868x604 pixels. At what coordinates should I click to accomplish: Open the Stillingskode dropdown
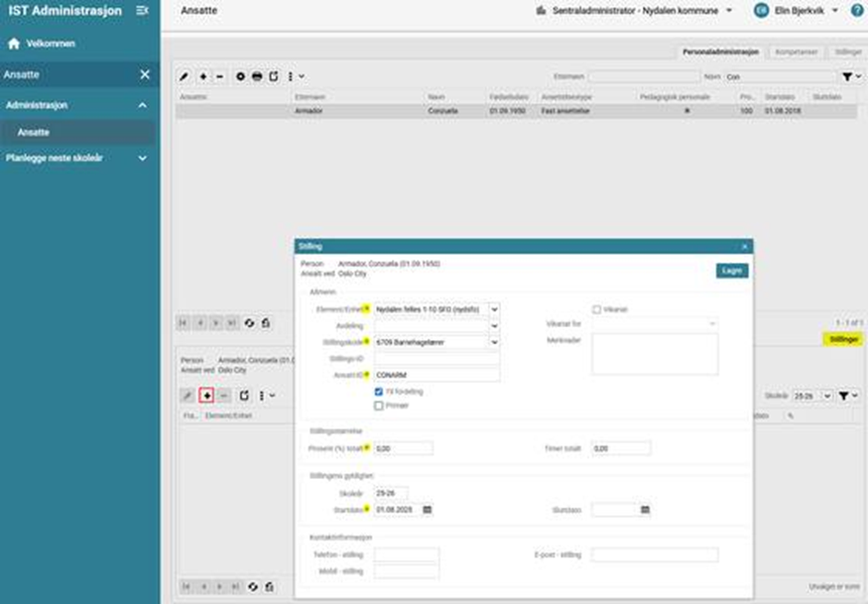(x=494, y=342)
